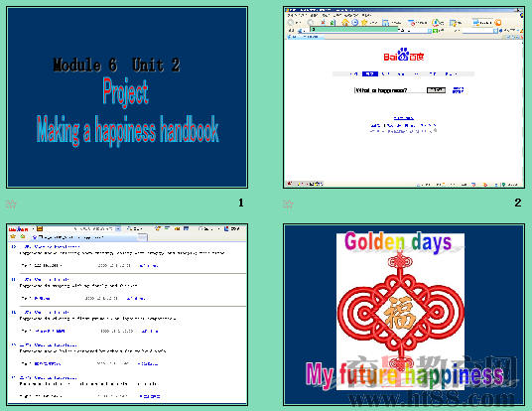Click the highlighted blue Baidu category tab

pyautogui.click(x=370, y=73)
